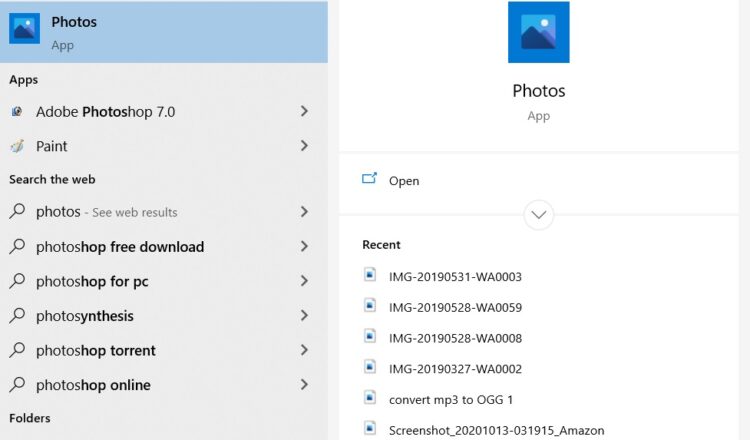The image size is (750, 440).
Task: Click file icon of 'convert mp3 to OGG 1'
Action: click(370, 397)
